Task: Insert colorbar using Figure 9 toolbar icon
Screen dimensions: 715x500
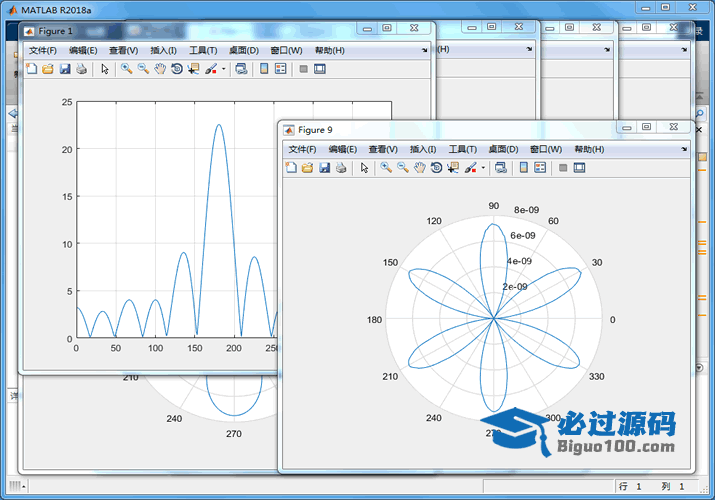Action: [x=523, y=168]
